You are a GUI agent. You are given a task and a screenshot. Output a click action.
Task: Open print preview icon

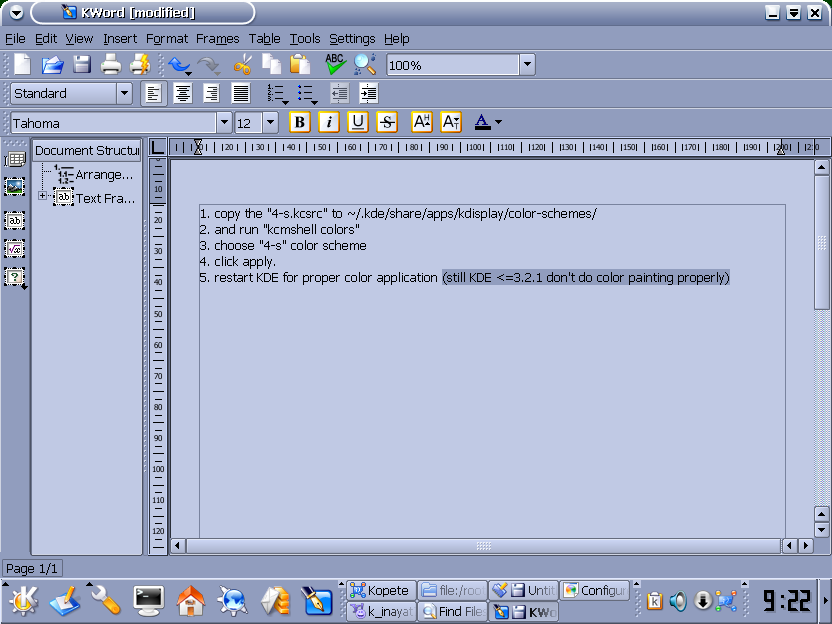tap(140, 65)
